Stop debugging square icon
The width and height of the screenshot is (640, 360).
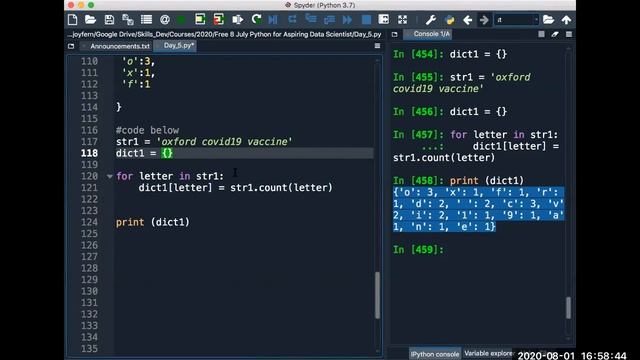[x=366, y=20]
